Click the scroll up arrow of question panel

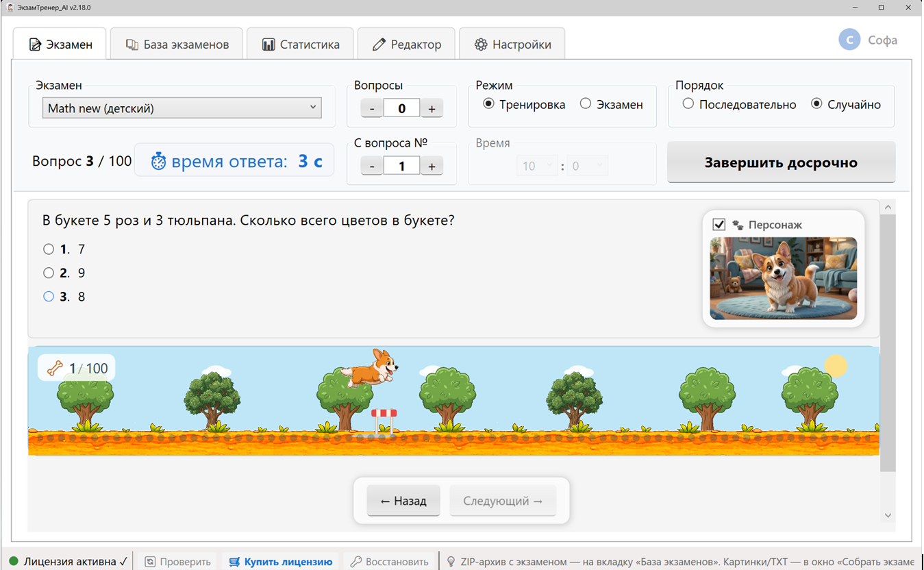coord(888,207)
